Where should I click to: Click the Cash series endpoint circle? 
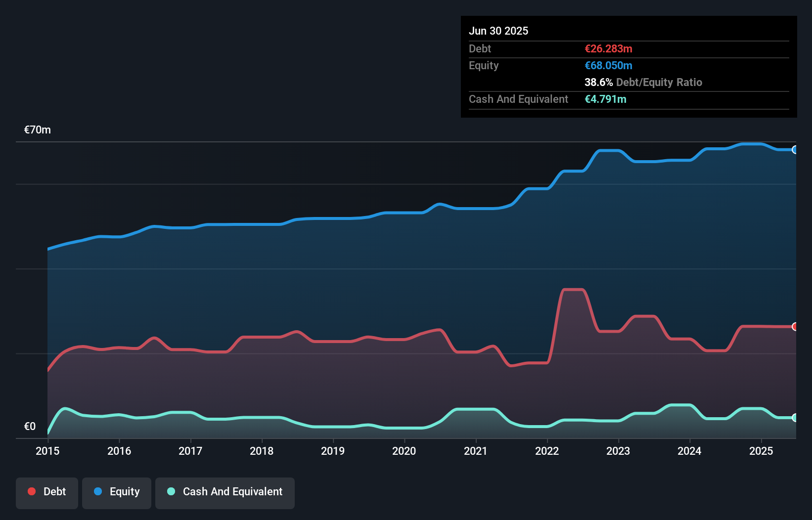tap(795, 418)
